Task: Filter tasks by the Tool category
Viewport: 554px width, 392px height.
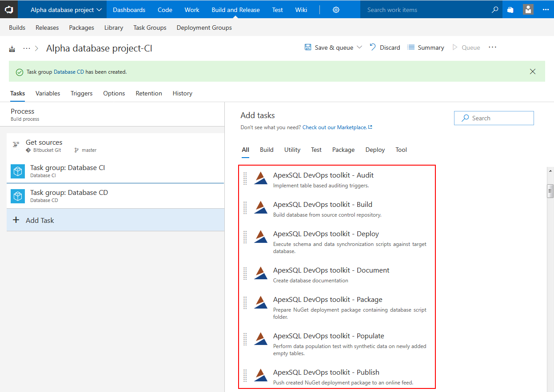Action: pyautogui.click(x=401, y=150)
